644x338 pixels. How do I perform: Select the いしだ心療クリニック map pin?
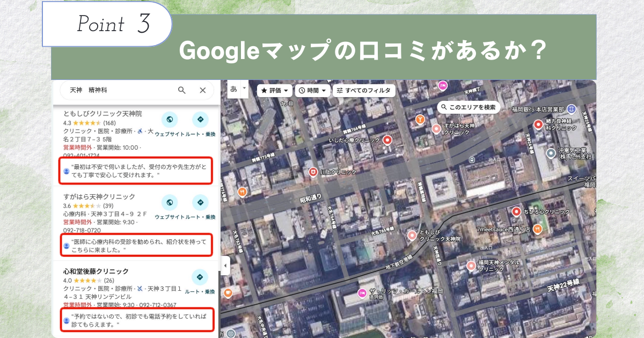click(386, 140)
